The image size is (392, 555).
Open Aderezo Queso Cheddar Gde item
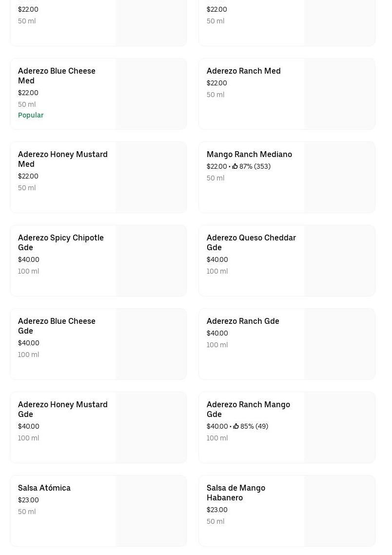pyautogui.click(x=251, y=242)
